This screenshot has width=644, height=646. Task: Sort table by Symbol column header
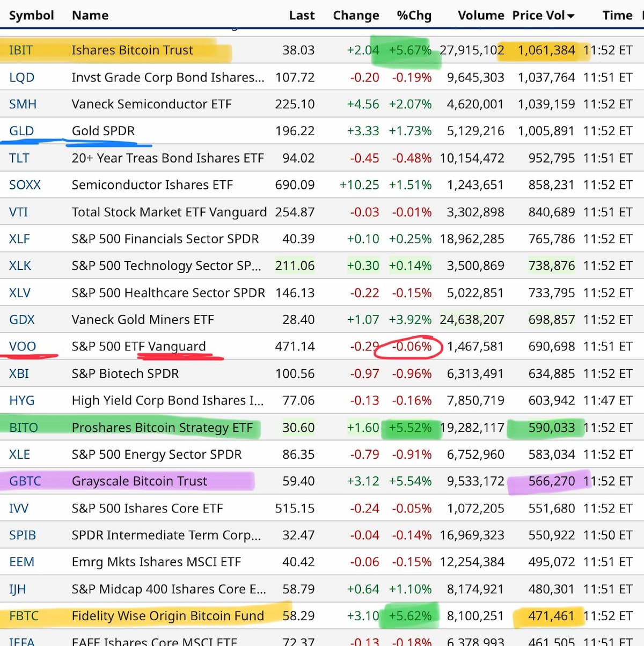[x=31, y=16]
